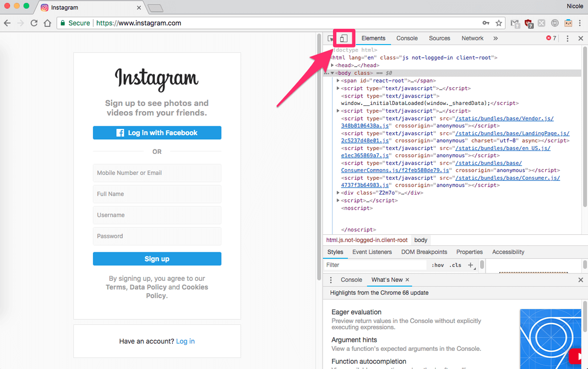Expand the div class Z2m7o node
This screenshot has width=588, height=369.
(x=339, y=193)
